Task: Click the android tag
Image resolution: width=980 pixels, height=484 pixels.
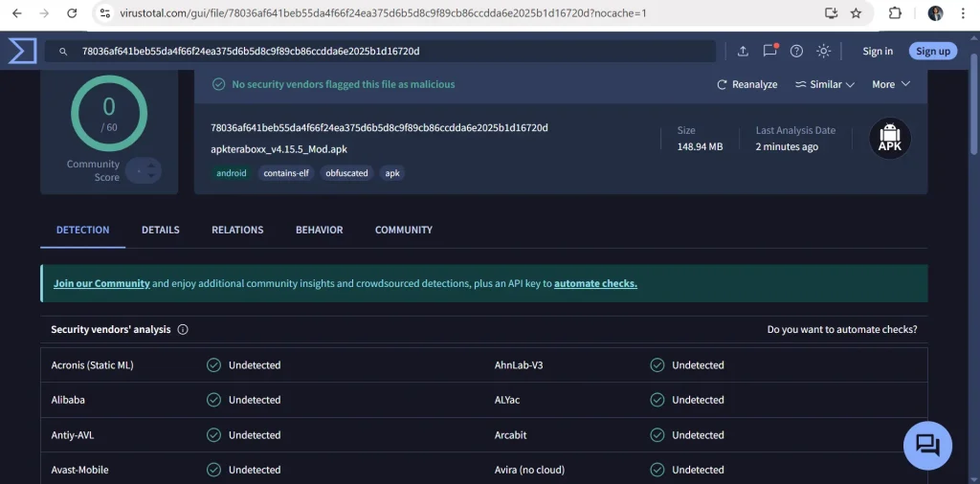Action: (232, 173)
